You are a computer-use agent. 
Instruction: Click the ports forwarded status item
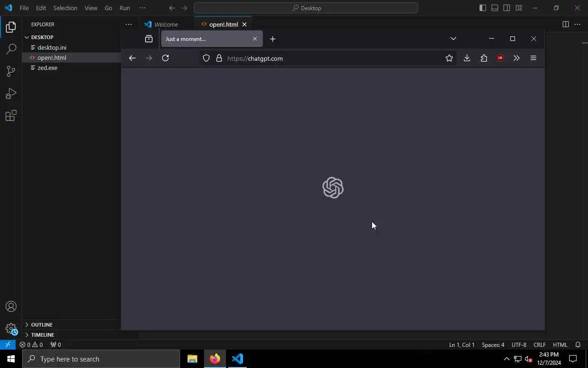(56, 345)
